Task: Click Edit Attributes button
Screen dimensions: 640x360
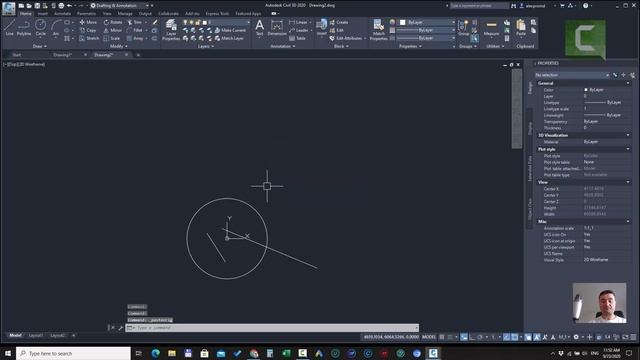Action: pos(346,38)
